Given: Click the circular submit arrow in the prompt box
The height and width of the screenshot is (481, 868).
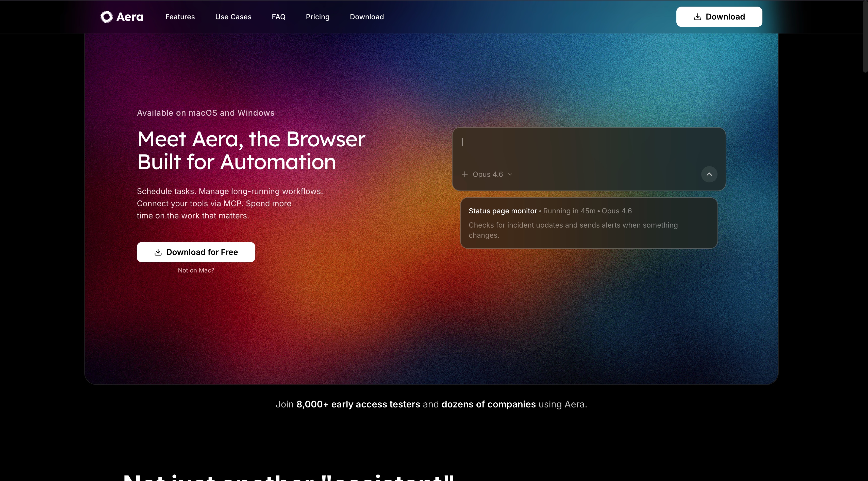Looking at the screenshot, I should [x=709, y=174].
